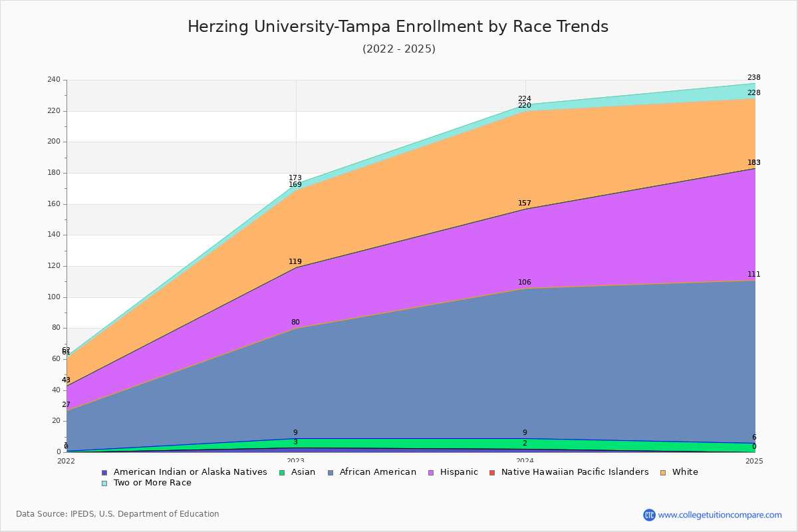Click the 183 data label for 2025
Viewport: 798px width, 532px height.
click(x=754, y=163)
